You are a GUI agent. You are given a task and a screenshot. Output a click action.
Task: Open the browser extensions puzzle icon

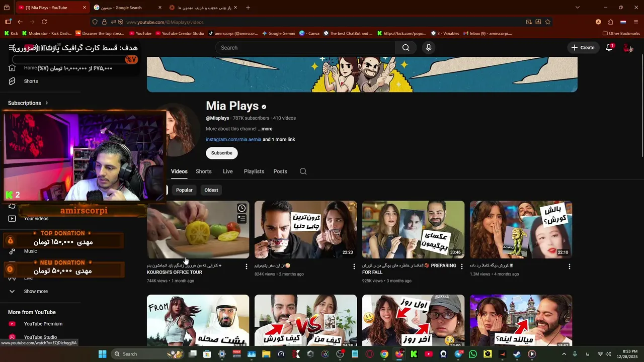coord(611,22)
